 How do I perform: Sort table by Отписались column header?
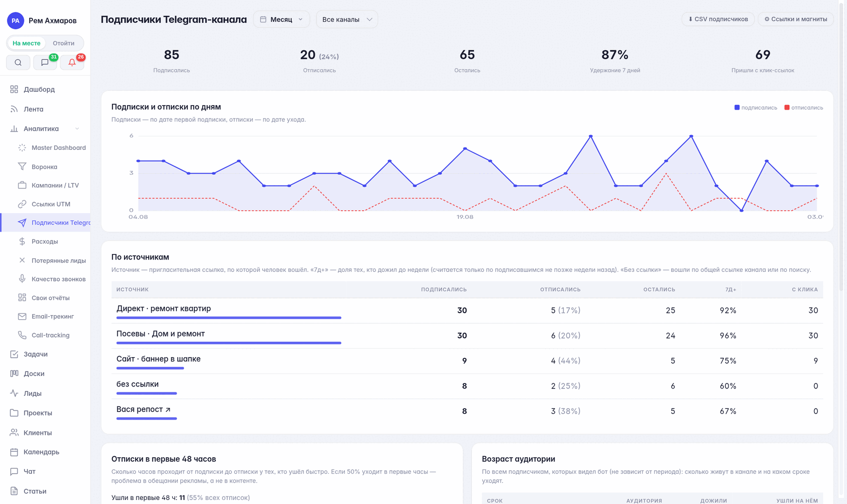point(560,289)
